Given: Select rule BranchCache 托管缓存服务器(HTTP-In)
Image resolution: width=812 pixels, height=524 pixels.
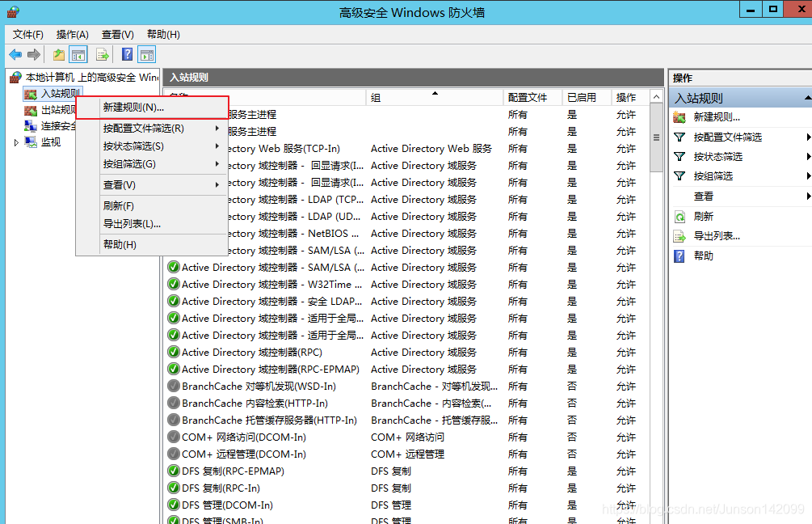Looking at the screenshot, I should (269, 420).
